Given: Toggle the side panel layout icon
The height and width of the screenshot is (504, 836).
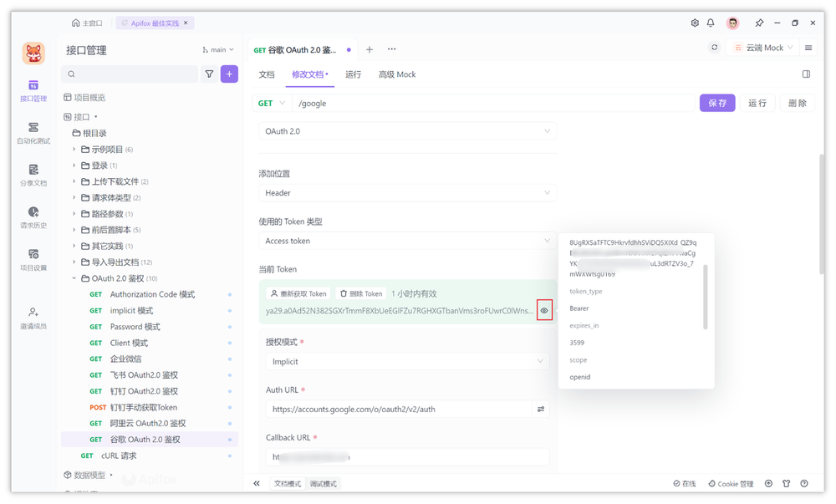Looking at the screenshot, I should click(x=806, y=74).
